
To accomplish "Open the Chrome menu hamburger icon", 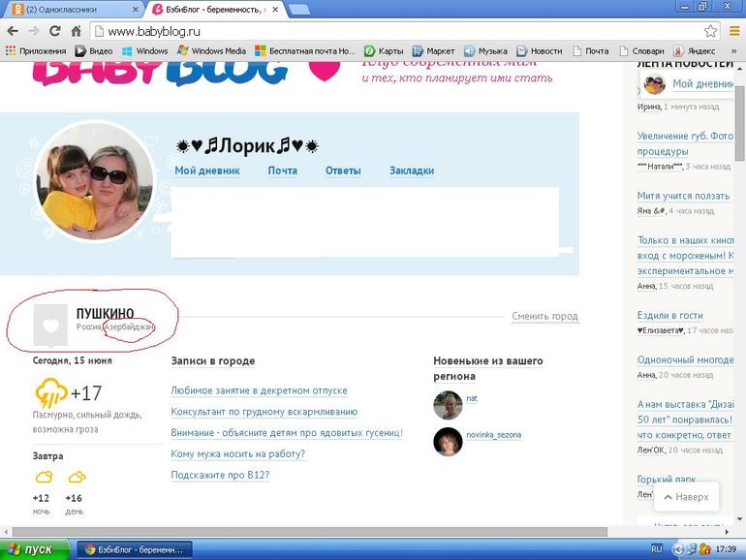I will point(734,31).
